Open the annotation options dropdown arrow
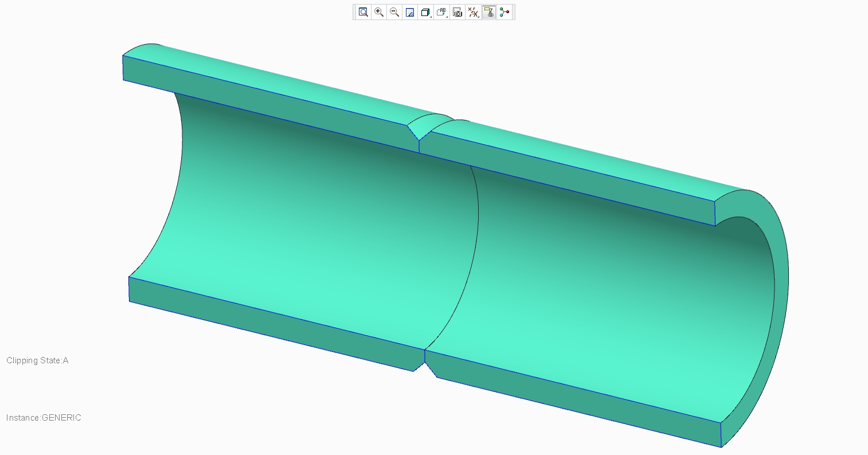This screenshot has width=868, height=455. [x=447, y=17]
